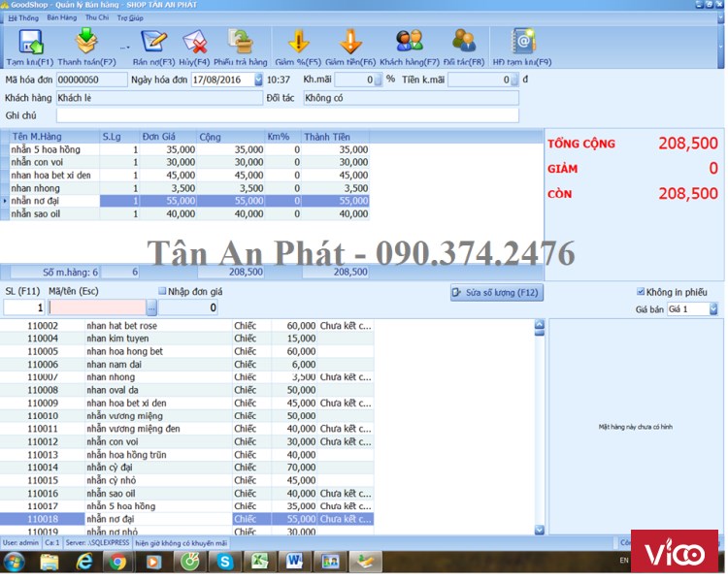Click the Thanh toán (F2) payment icon
Screen dimensions: 728x582
click(86, 41)
